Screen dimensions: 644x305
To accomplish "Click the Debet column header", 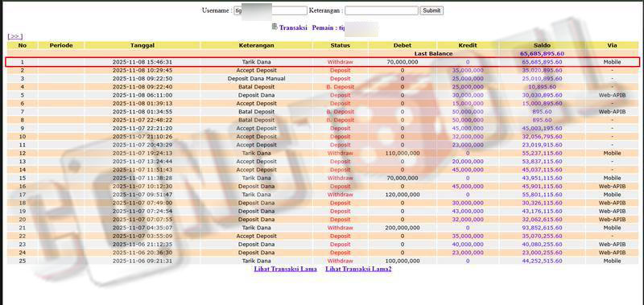I will (402, 46).
